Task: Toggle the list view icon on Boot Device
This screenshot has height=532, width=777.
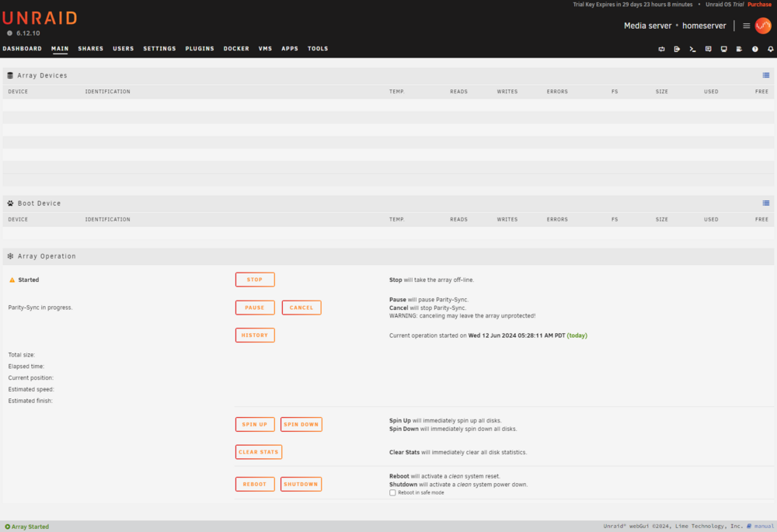Action: coord(766,203)
